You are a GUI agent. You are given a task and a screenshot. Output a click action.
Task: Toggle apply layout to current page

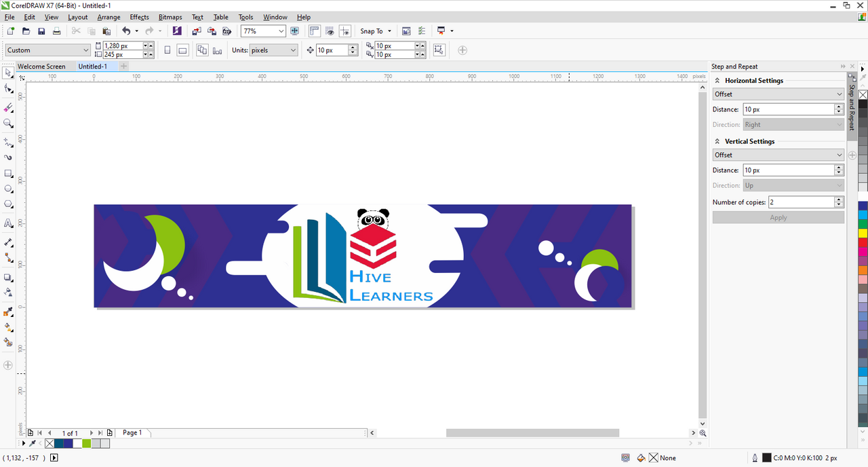pyautogui.click(x=217, y=50)
